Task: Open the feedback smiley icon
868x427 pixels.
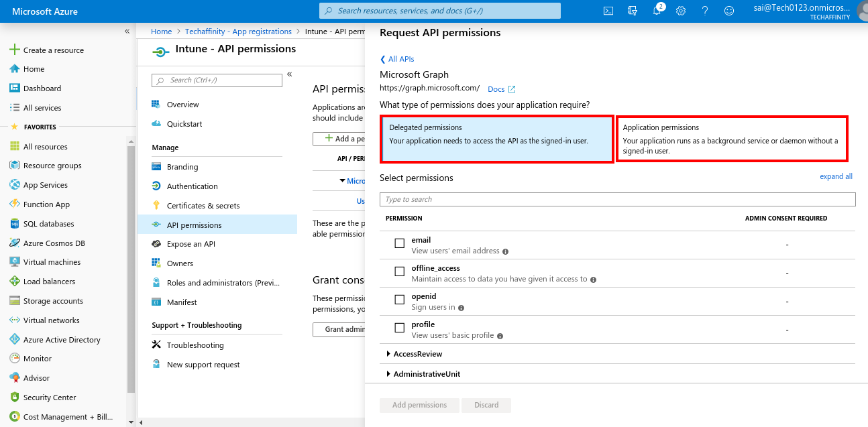Action: pyautogui.click(x=728, y=10)
